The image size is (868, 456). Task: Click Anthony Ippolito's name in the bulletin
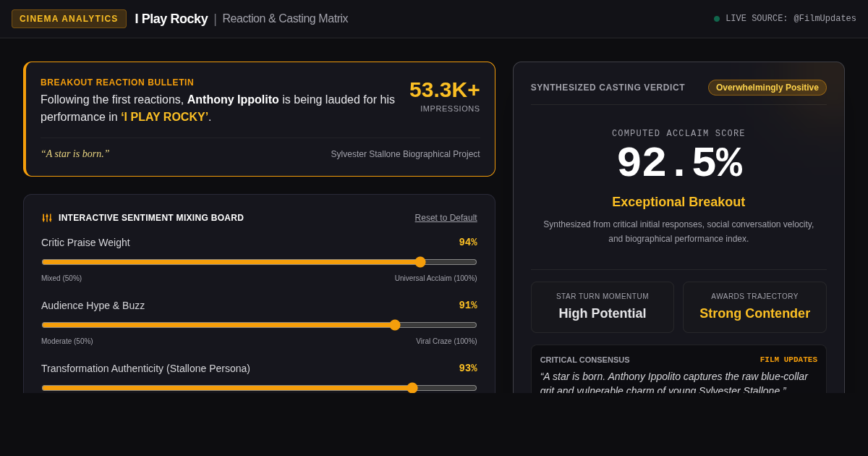click(x=233, y=100)
